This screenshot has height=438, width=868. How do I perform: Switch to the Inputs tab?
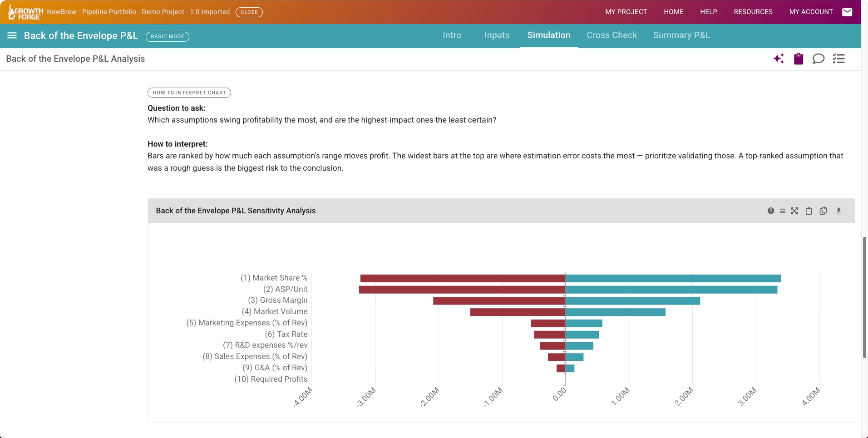(497, 35)
